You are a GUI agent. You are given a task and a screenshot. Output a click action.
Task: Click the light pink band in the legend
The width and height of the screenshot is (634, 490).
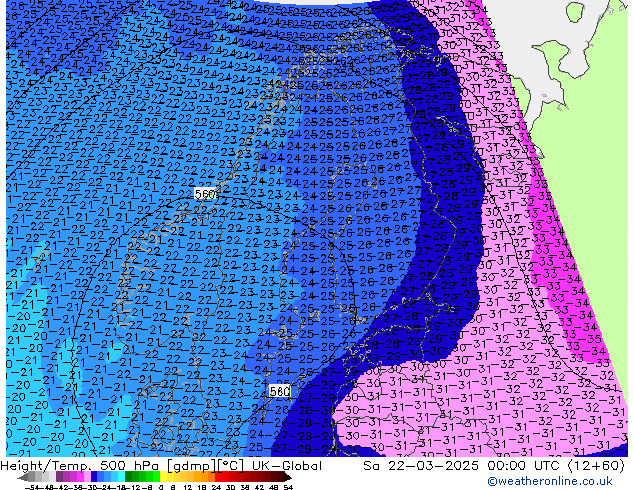point(87,477)
